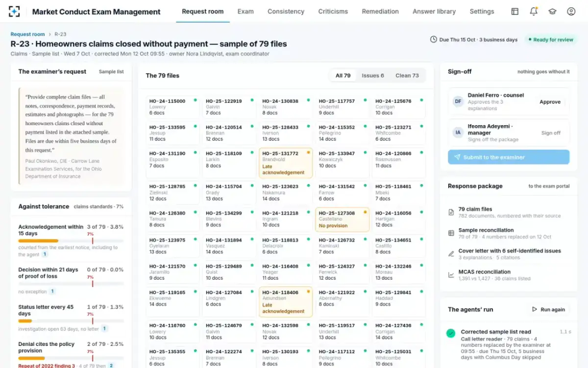The height and width of the screenshot is (368, 588).
Task: Click the Request room breadcrumb link
Action: click(27, 34)
